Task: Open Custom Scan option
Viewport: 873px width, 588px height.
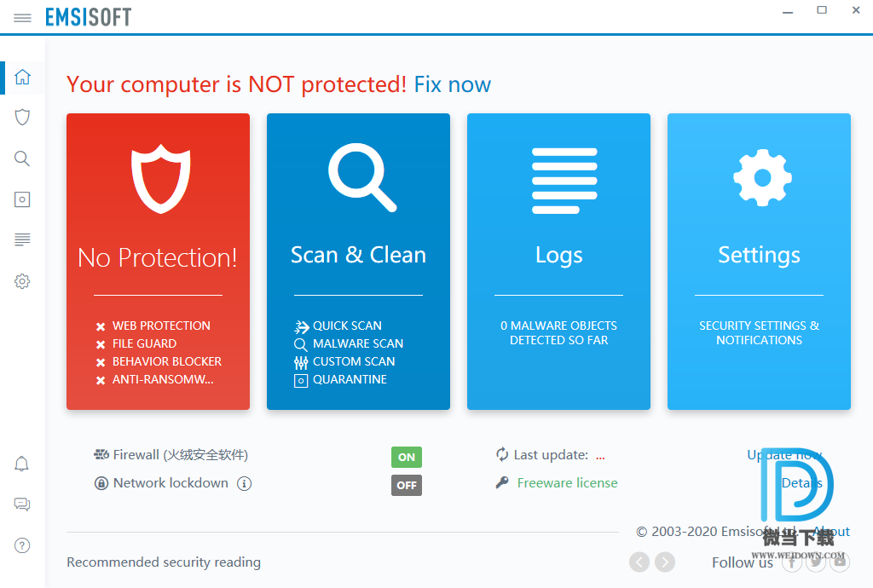Action: 344,361
